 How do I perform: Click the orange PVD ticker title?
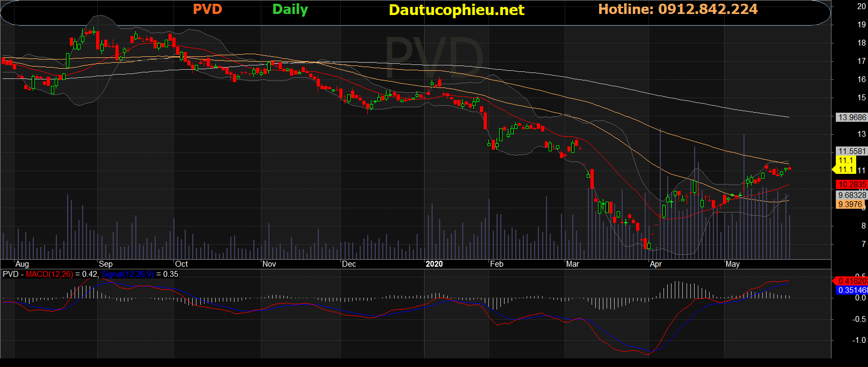[x=207, y=10]
